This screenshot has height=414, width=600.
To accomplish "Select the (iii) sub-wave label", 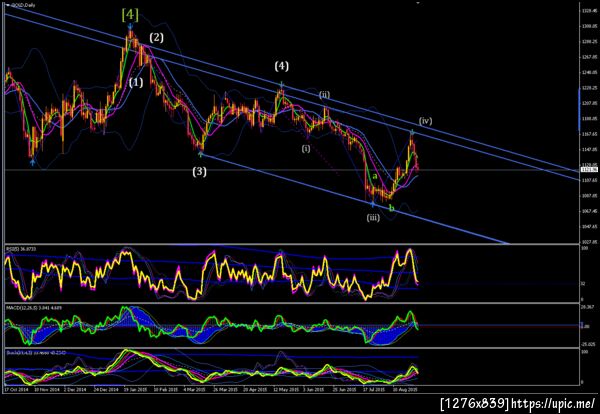I will tap(373, 218).
